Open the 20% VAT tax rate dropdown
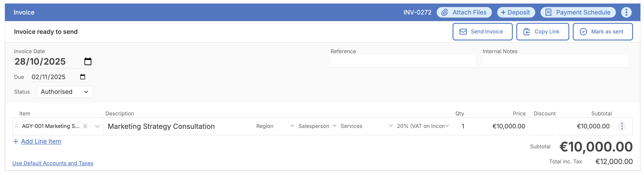 click(x=422, y=126)
